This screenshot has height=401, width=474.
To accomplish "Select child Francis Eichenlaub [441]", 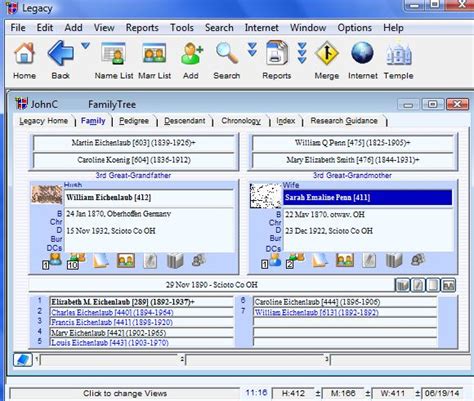I will tap(141, 322).
